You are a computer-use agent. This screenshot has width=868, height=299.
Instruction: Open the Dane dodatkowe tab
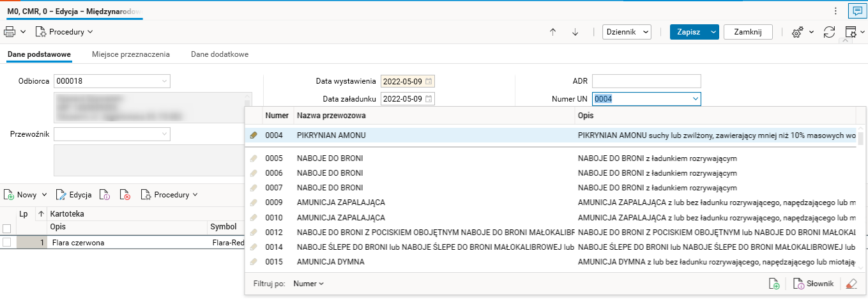220,54
